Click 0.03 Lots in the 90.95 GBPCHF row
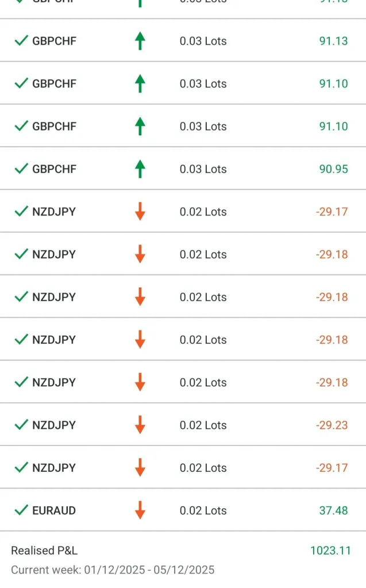The image size is (366, 588). coord(203,169)
